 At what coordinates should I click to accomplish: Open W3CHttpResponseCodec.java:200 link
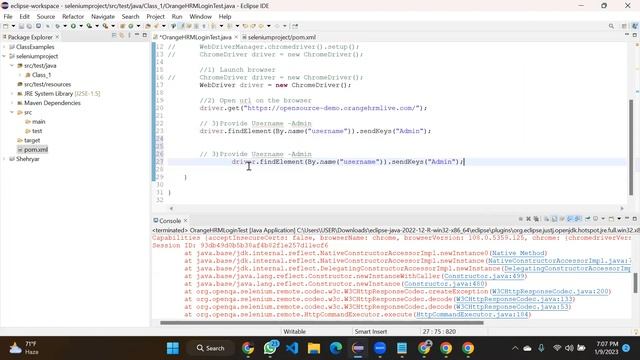click(550, 291)
